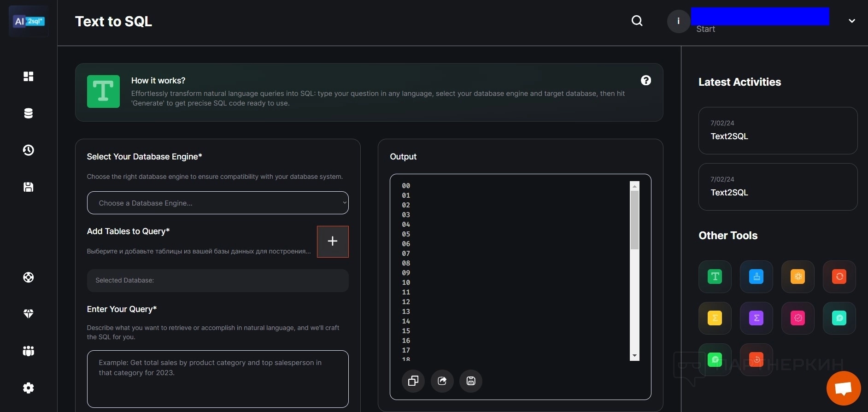Open the red rotate arrow tool in Other Tools
Screen dimensions: 868x412
tap(757, 359)
